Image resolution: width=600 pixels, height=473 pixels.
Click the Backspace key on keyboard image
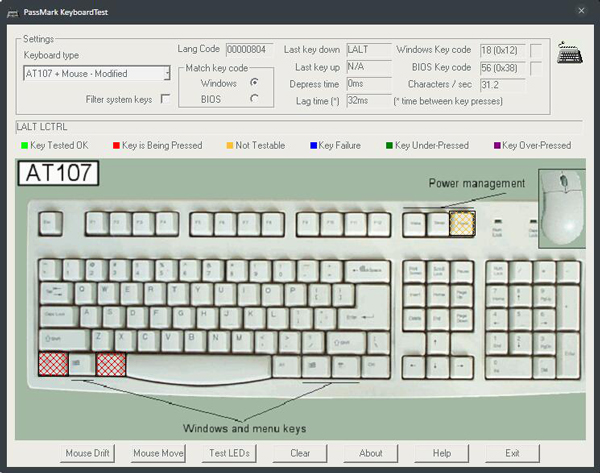pyautogui.click(x=367, y=271)
